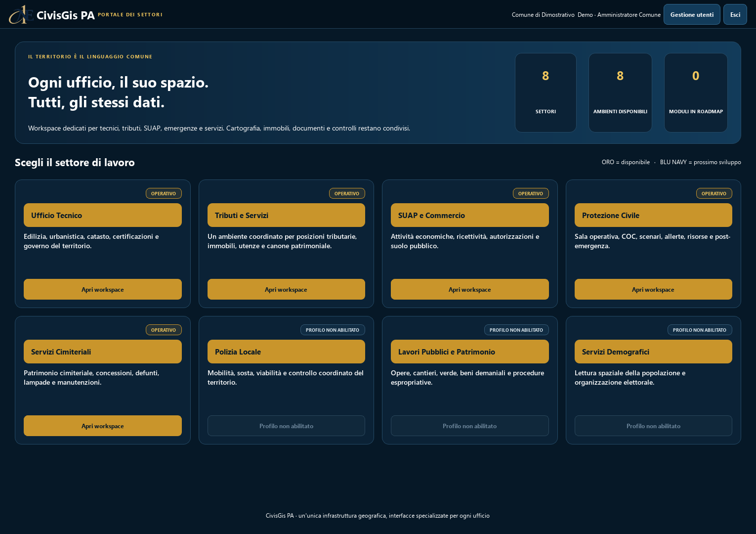This screenshot has height=534, width=756.
Task: Select the Protezione Civile title bar
Action: coord(653,215)
